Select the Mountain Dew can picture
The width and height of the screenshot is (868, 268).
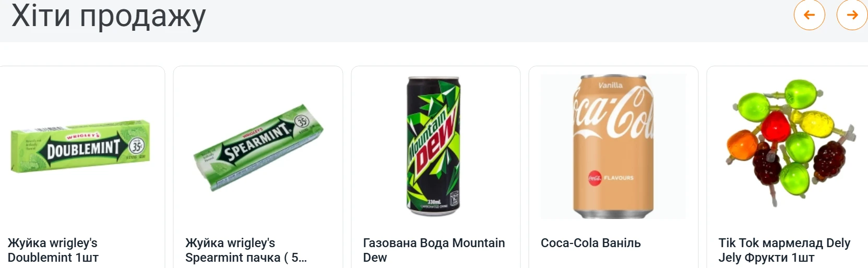(434, 146)
